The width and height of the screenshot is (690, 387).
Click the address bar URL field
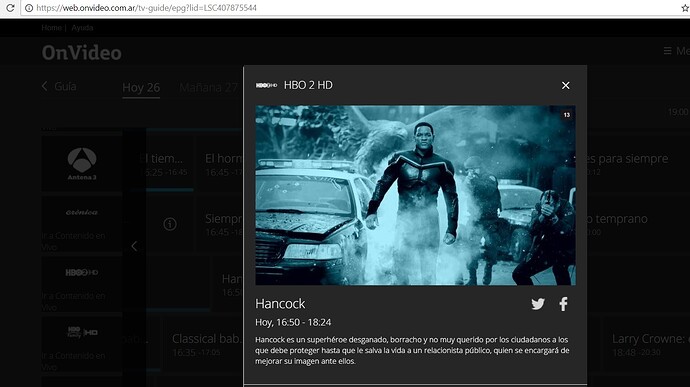point(352,8)
